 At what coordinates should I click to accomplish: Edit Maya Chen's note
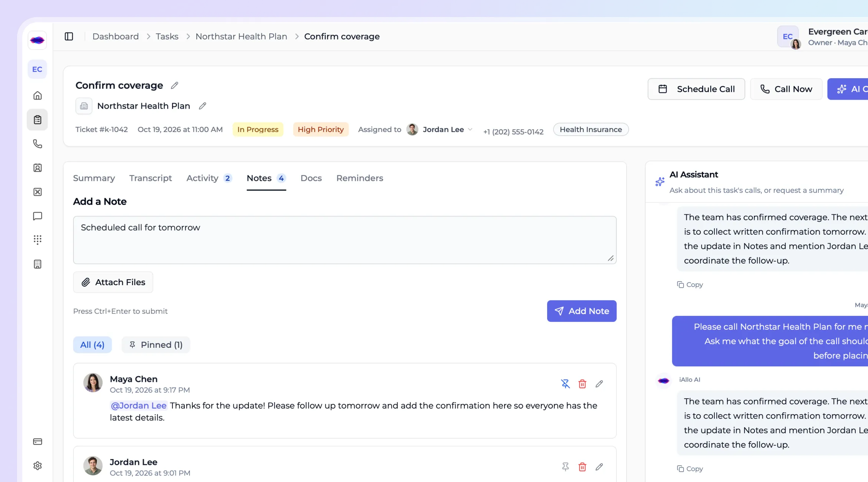coord(599,384)
